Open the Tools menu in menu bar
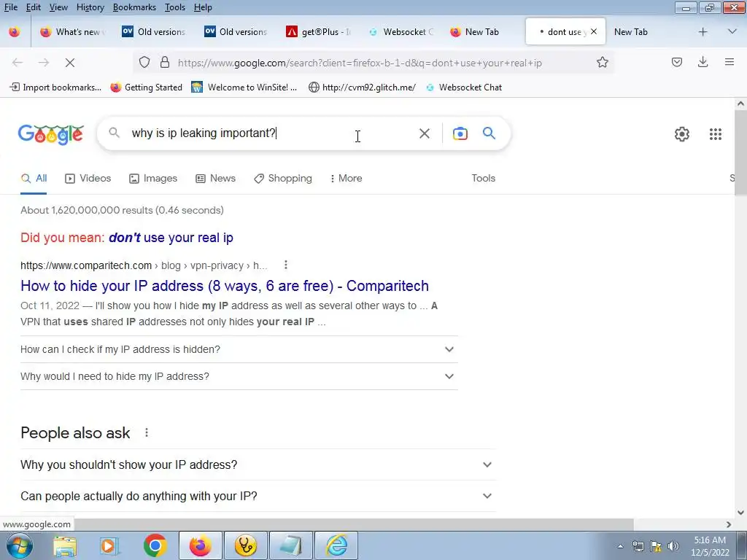 [175, 7]
